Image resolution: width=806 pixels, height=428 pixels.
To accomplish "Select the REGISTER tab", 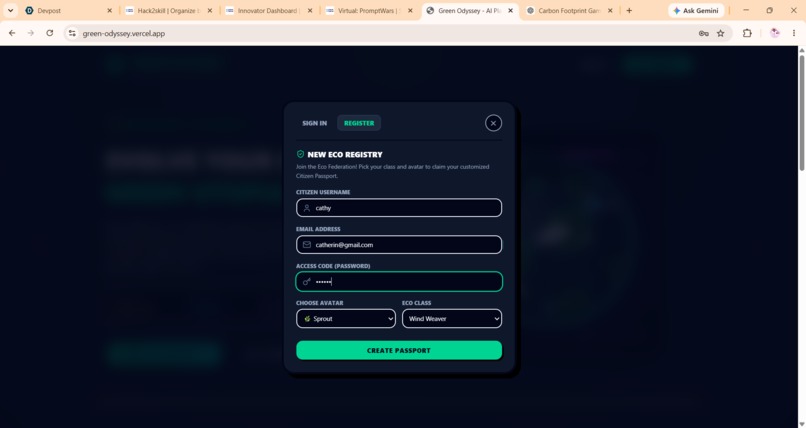I will click(x=359, y=123).
